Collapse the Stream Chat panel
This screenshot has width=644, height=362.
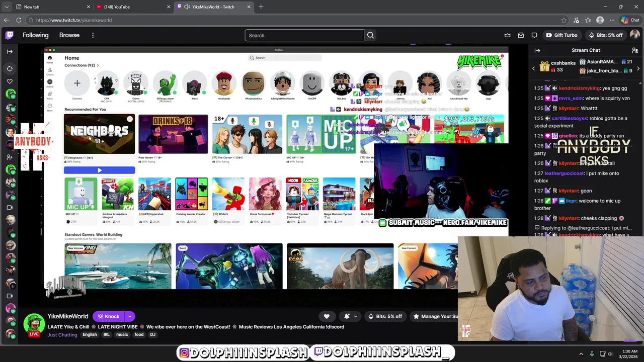[x=537, y=50]
